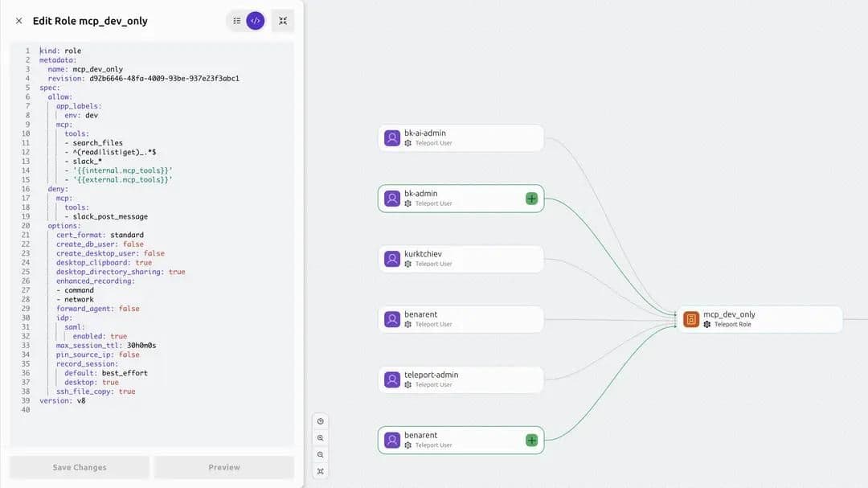Select the upper benarent user node

461,318
